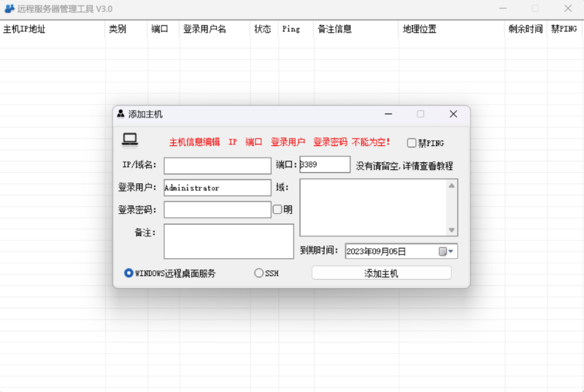Select WINDOWS远程桌面服务 radio option
Image resolution: width=584 pixels, height=392 pixels.
pyautogui.click(x=129, y=273)
